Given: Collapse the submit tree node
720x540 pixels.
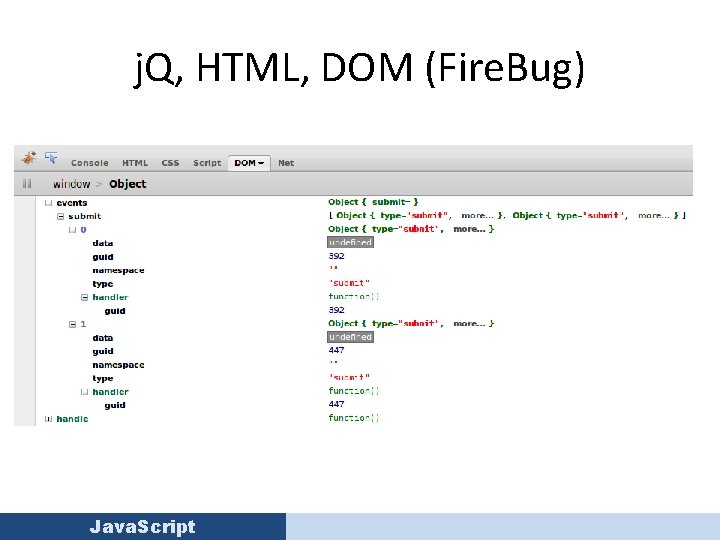Looking at the screenshot, I should click(x=60, y=216).
